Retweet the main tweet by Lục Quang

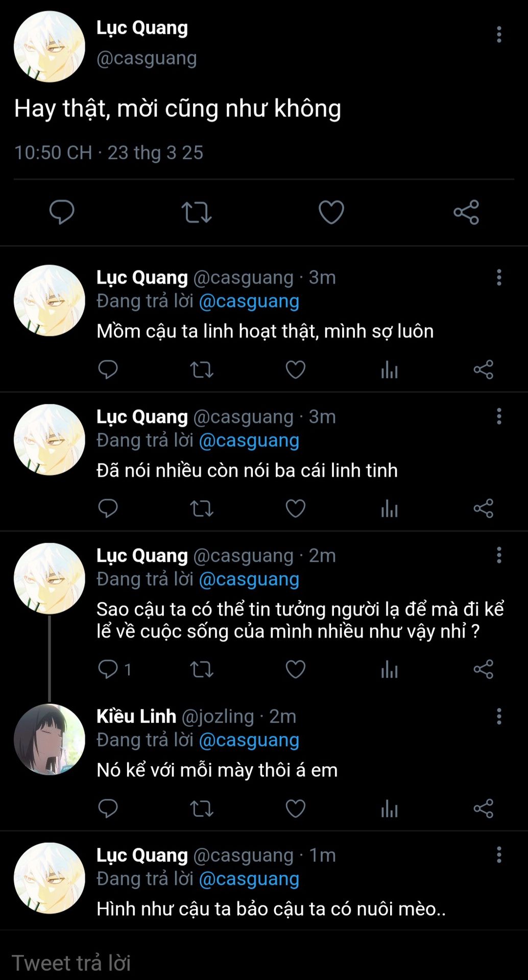[197, 212]
